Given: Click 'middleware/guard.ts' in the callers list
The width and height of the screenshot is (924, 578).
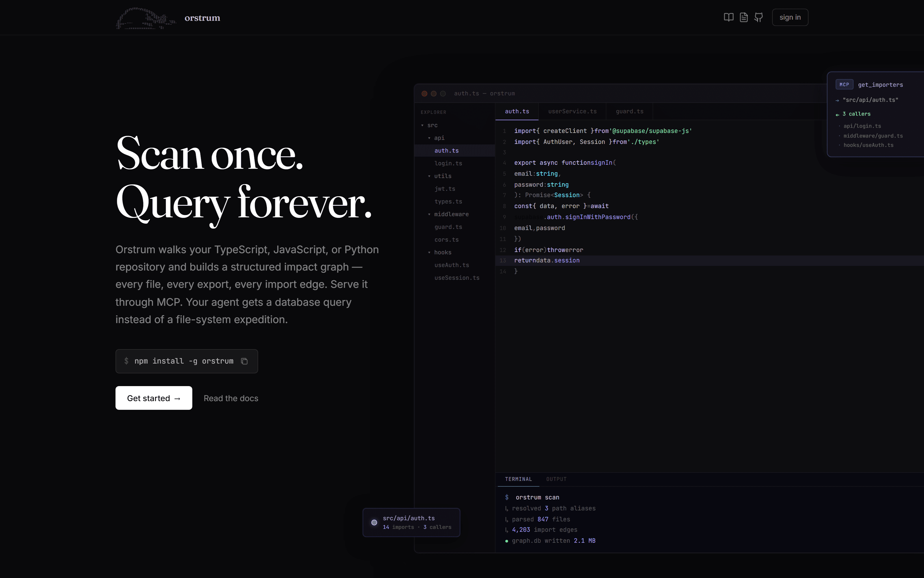Looking at the screenshot, I should 873,136.
